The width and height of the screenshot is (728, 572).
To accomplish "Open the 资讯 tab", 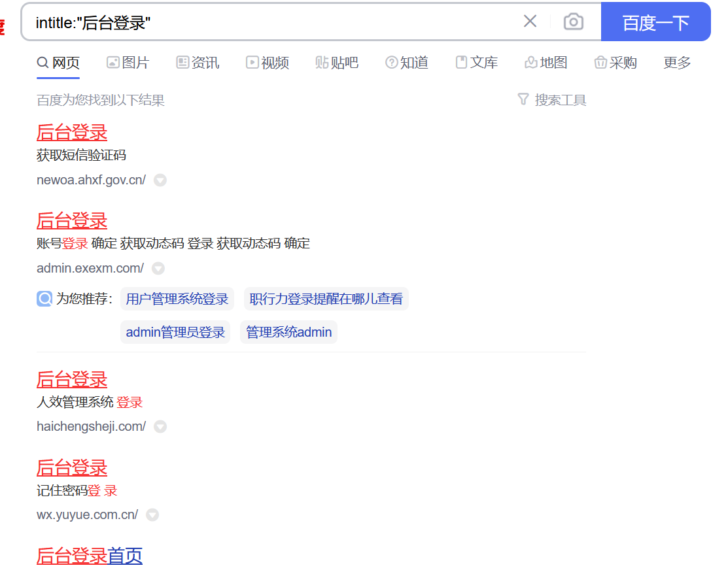I will pos(198,63).
